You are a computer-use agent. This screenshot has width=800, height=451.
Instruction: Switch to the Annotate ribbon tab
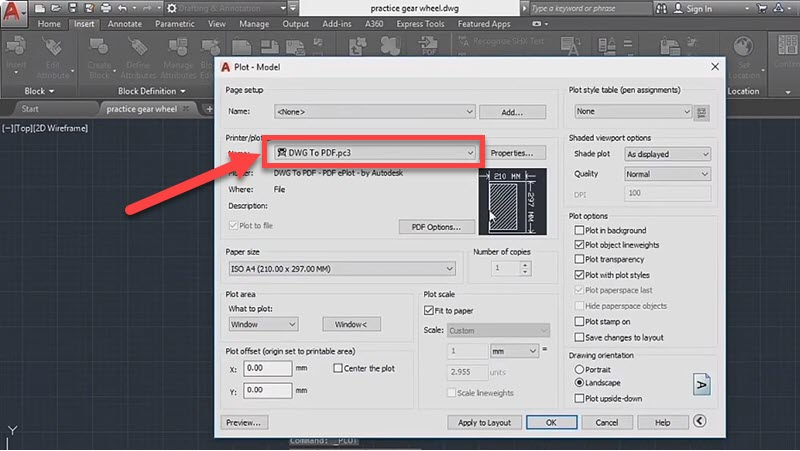pyautogui.click(x=124, y=24)
